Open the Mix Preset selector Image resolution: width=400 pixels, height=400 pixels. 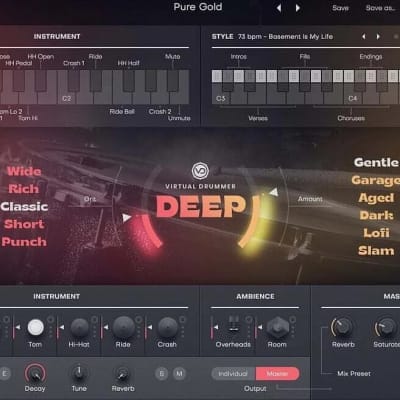[354, 374]
